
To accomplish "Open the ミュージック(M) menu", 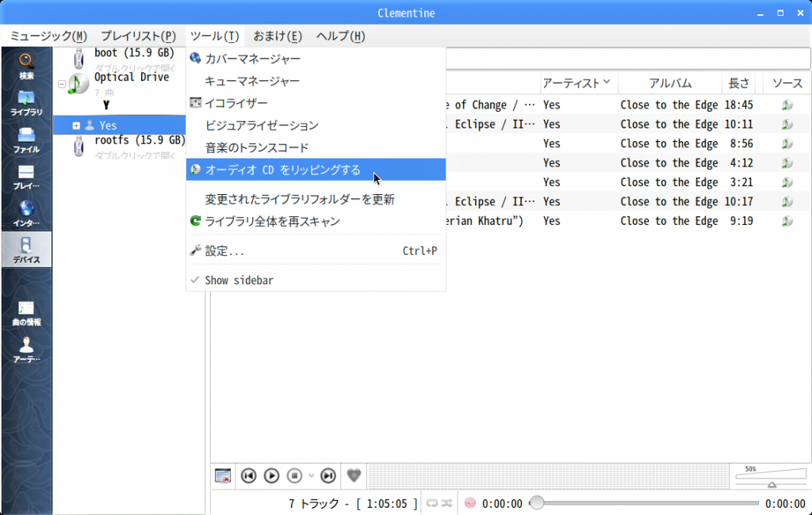I will [48, 36].
